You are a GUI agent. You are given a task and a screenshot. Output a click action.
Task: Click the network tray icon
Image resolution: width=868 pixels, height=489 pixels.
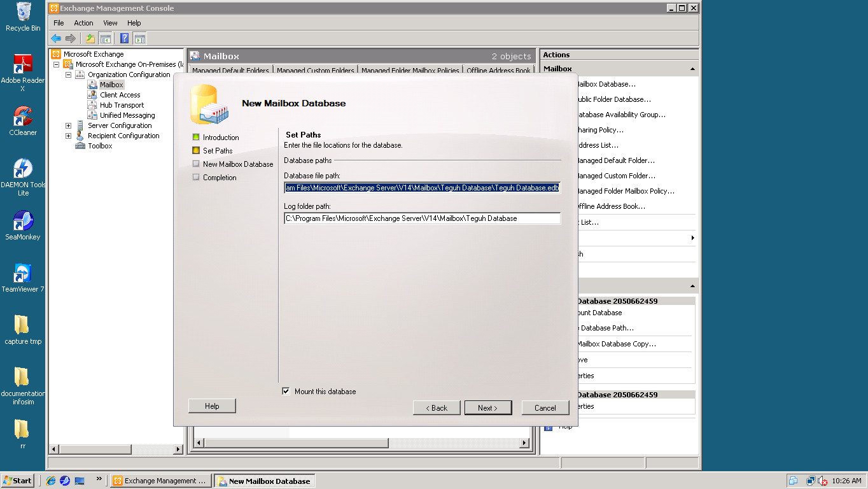tap(811, 481)
